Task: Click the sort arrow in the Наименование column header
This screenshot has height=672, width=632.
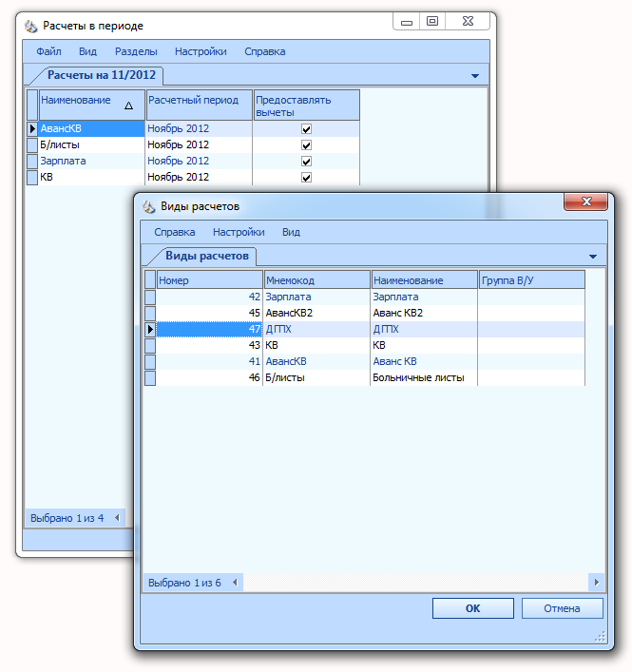Action: click(x=128, y=106)
